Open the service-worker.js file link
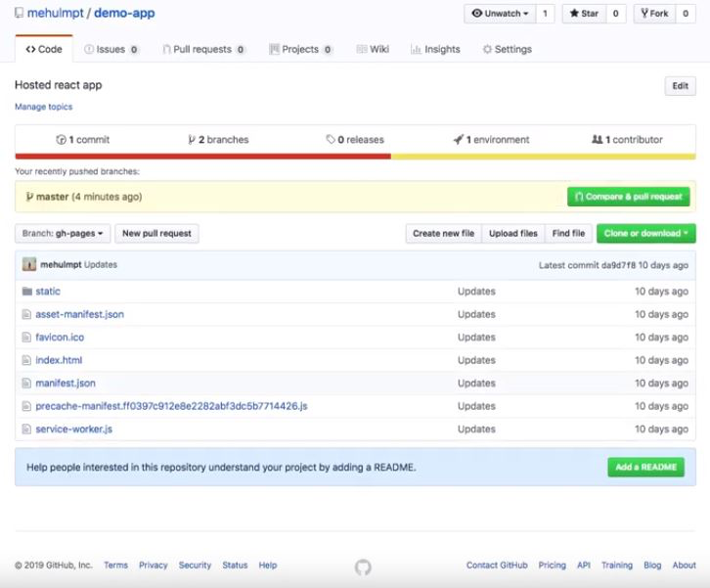710x588 pixels. (x=73, y=429)
